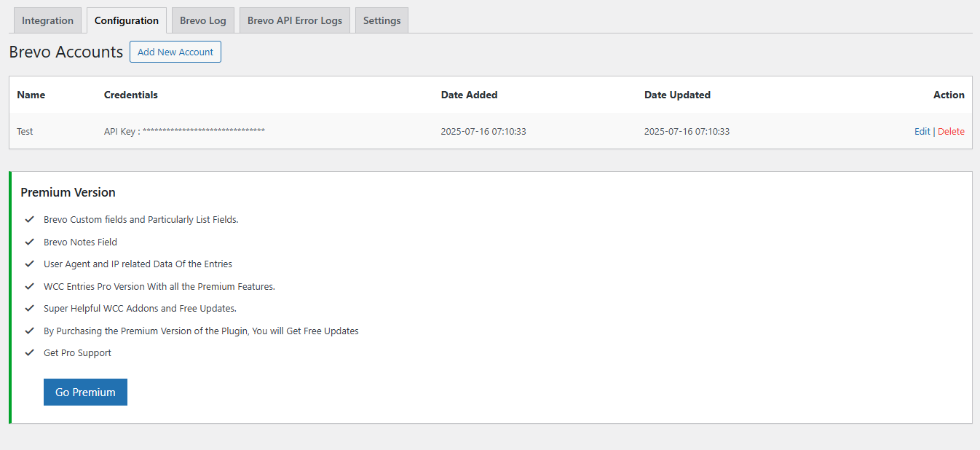This screenshot has height=450, width=980.
Task: Click the Premium Version heading
Action: (68, 192)
